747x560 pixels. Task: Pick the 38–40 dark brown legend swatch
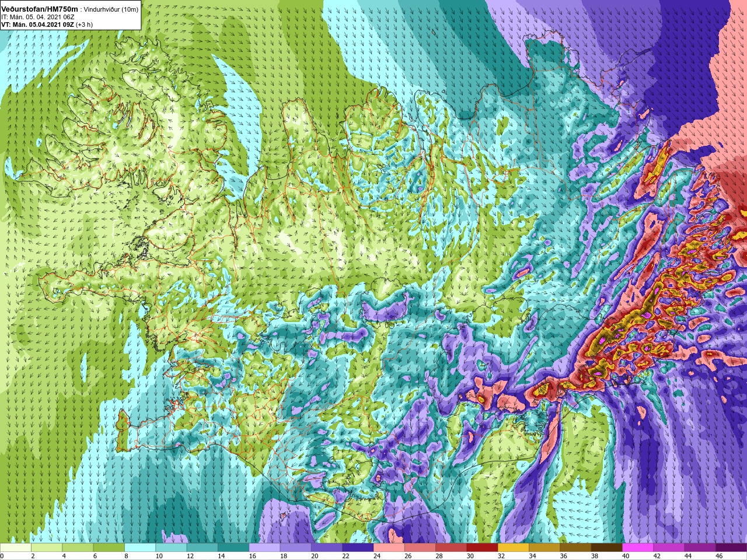click(606, 548)
